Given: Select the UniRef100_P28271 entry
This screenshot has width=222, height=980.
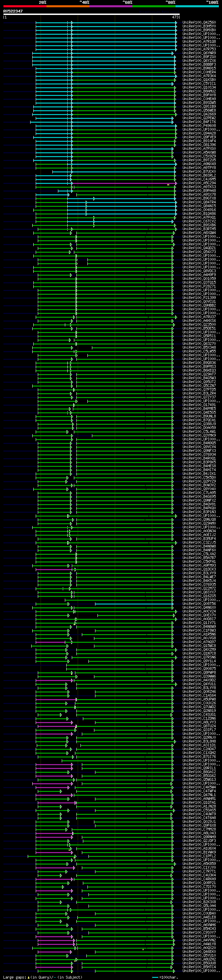Looking at the screenshot, I should pos(199,286).
